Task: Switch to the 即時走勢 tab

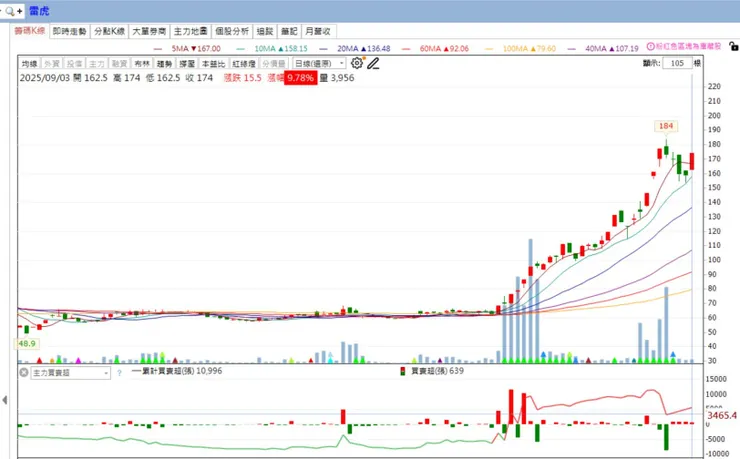Action: (69, 31)
